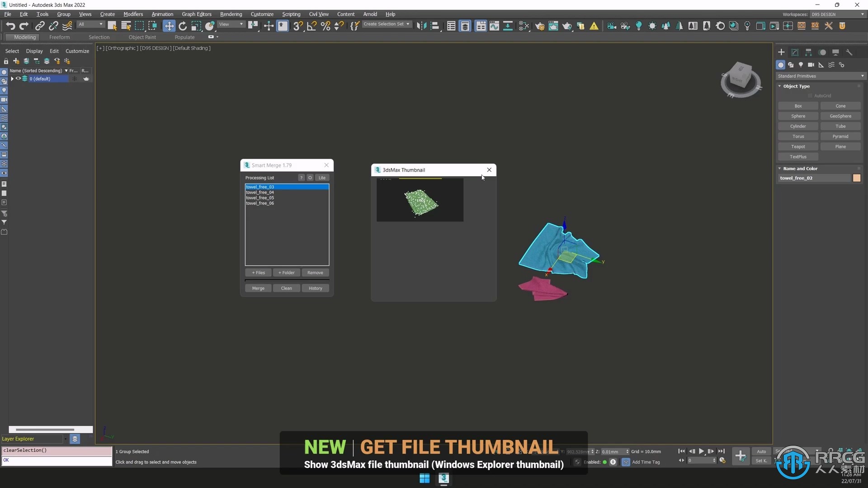
Task: Toggle the Spinner Snap icon
Action: coord(339,26)
